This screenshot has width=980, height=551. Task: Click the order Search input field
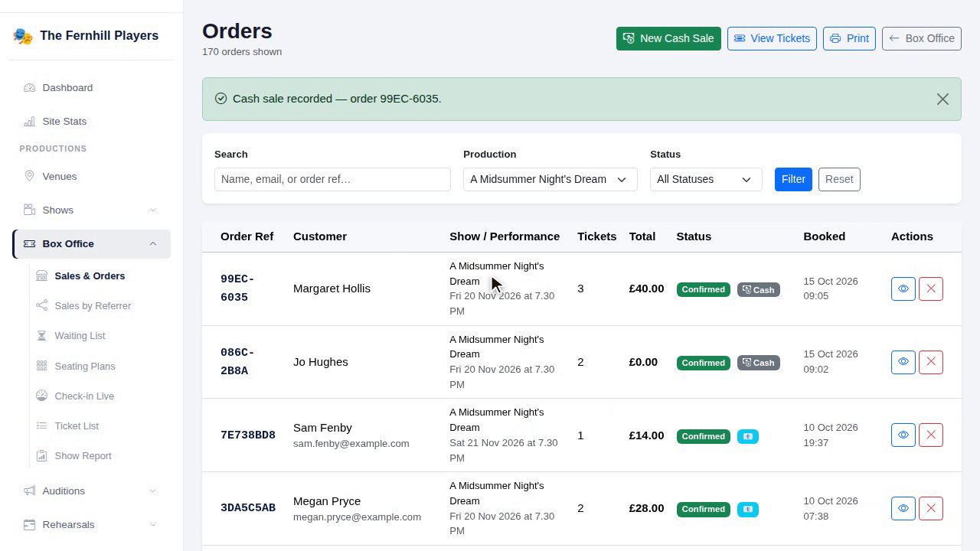(332, 180)
